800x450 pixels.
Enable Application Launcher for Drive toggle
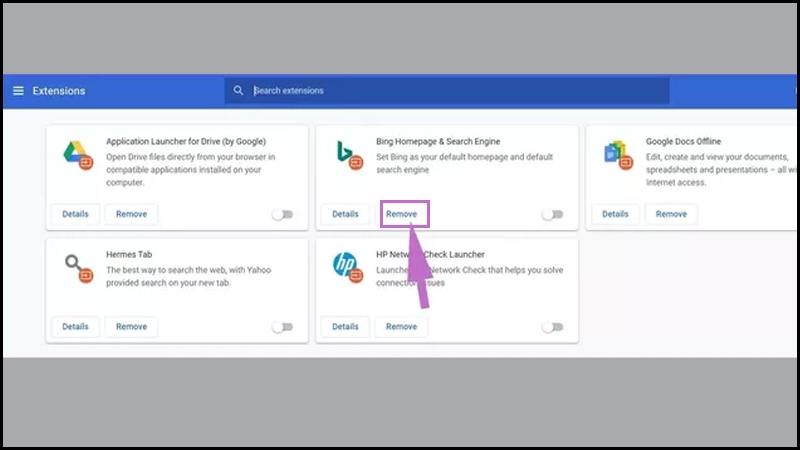pyautogui.click(x=283, y=214)
